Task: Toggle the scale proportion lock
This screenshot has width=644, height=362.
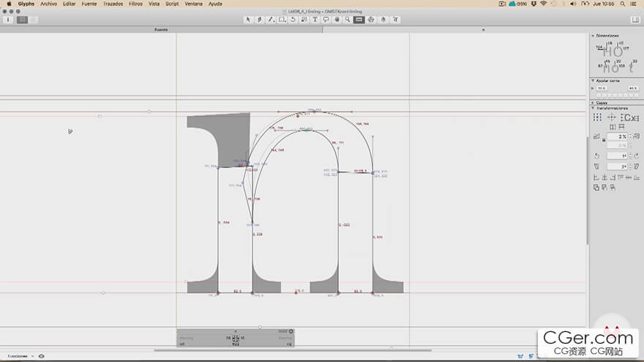Action: (x=604, y=140)
